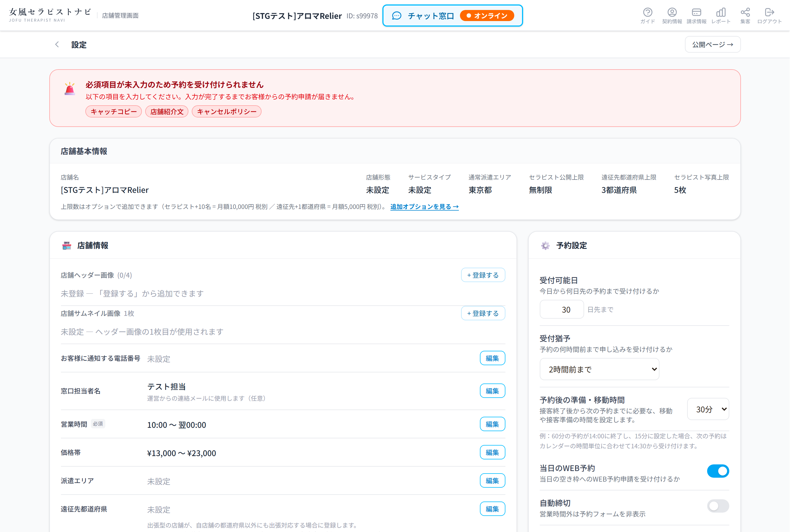This screenshot has height=532, width=798.
Task: Click the キャンセルポリシー required-item tag
Action: (x=229, y=113)
